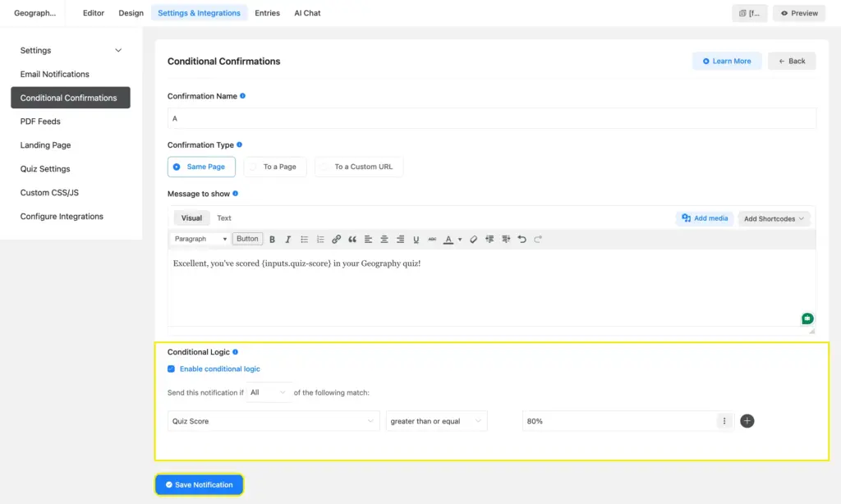Viewport: 841px width, 504px height.
Task: Switch to the Design tab
Action: pos(131,13)
